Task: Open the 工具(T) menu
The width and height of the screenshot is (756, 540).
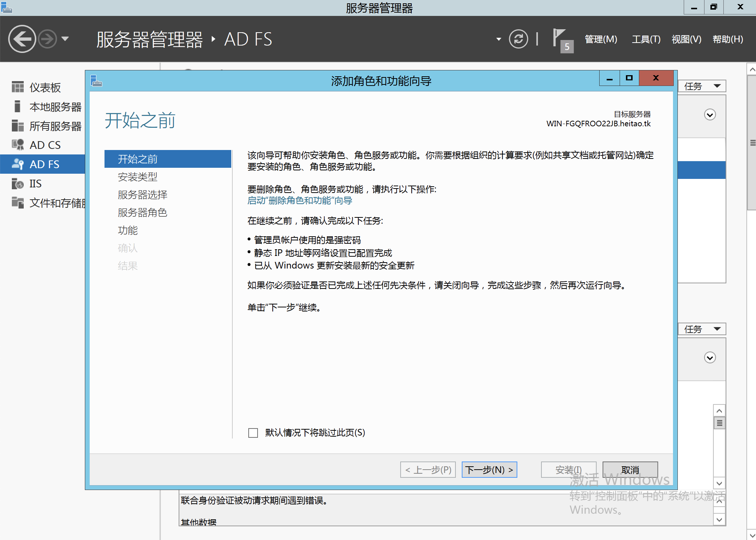Action: tap(646, 39)
